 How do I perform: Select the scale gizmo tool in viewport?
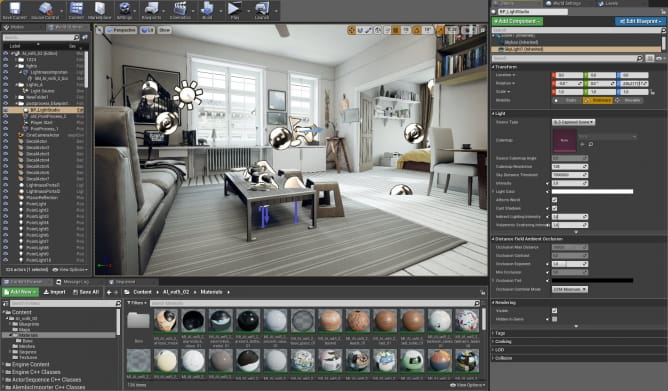coord(369,30)
